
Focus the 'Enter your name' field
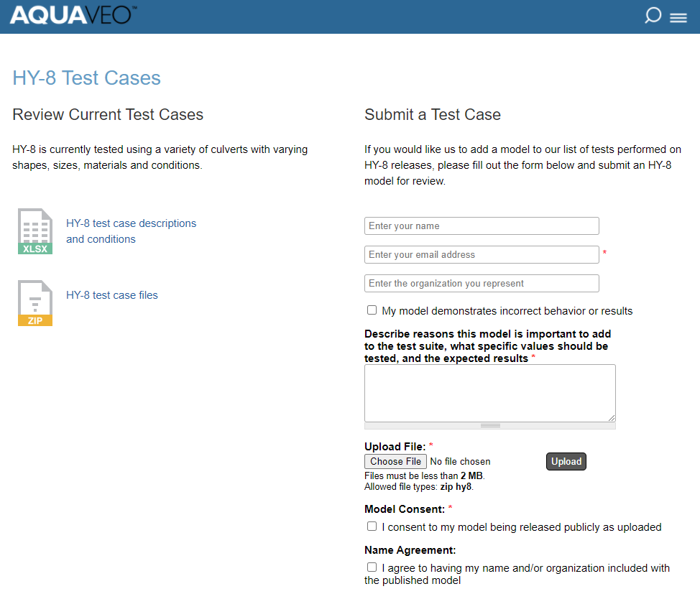tap(482, 226)
